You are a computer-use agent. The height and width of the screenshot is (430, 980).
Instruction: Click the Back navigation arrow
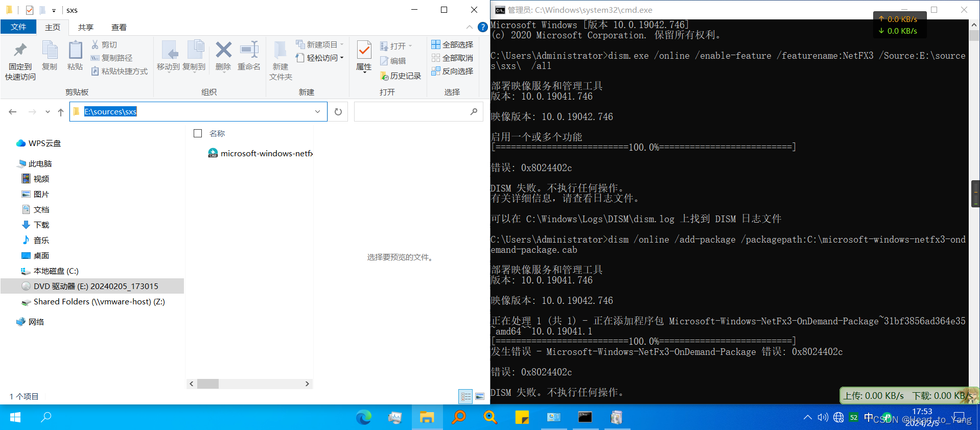(13, 112)
